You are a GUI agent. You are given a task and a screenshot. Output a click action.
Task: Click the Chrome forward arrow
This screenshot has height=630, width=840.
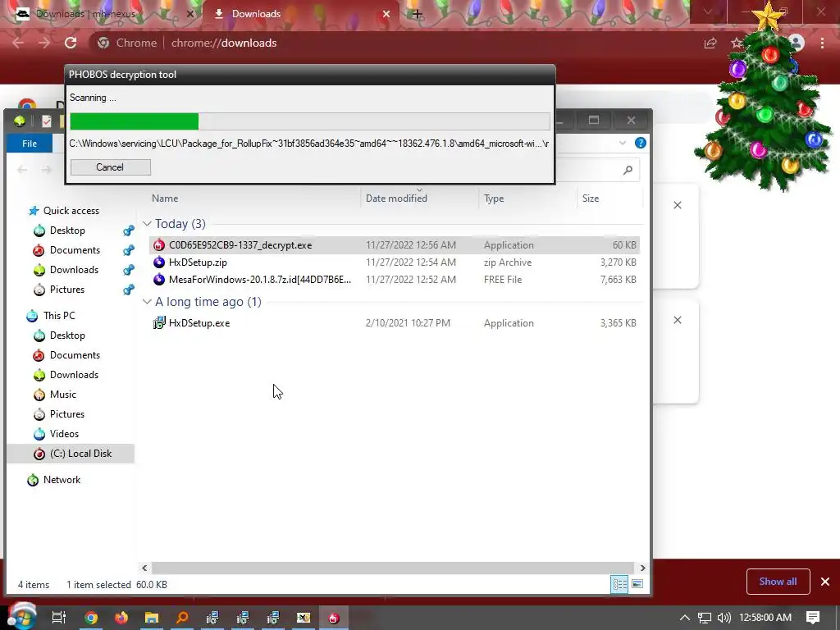click(44, 43)
